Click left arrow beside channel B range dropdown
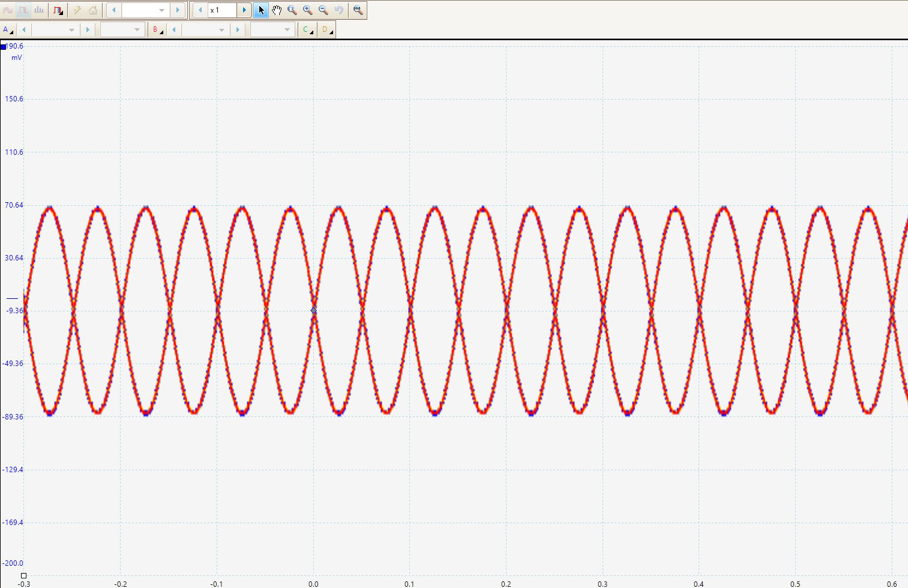This screenshot has width=908, height=588. coord(174,29)
